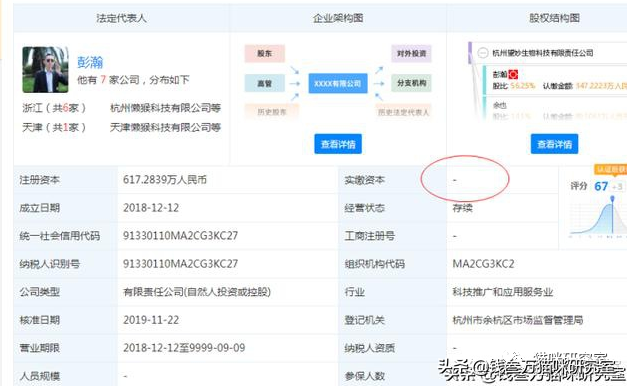
Task: Click the 人员规模 label
Action: [40, 376]
